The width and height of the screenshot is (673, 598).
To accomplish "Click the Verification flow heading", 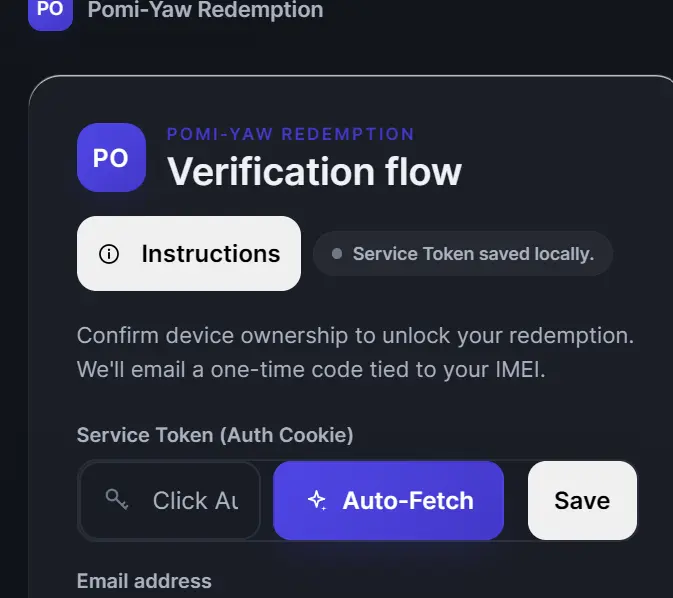I will (314, 171).
